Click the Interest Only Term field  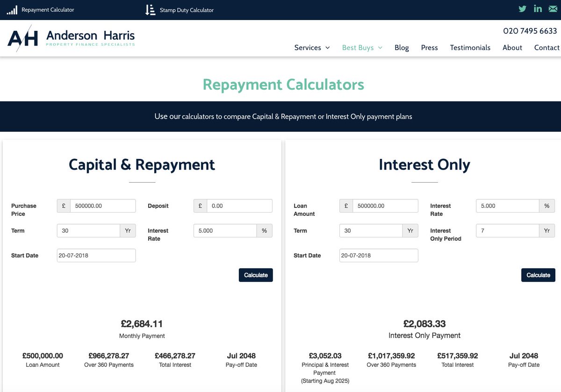(x=371, y=231)
